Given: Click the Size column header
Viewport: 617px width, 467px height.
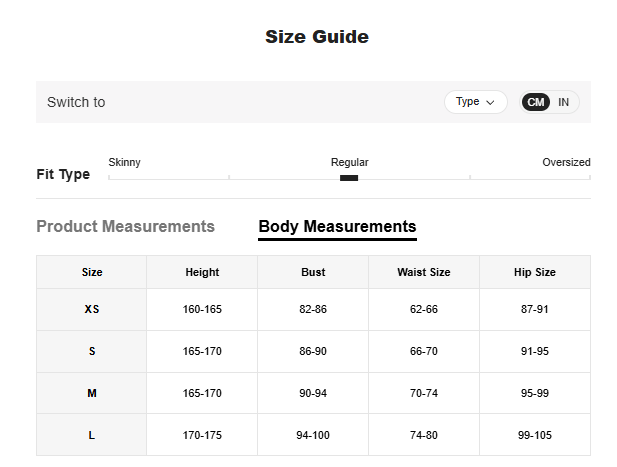Looking at the screenshot, I should click(x=92, y=272).
